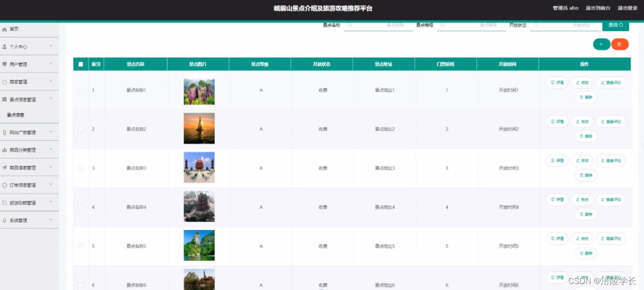Click 退出登录 logout link
644x290 pixels.
coord(628,8)
